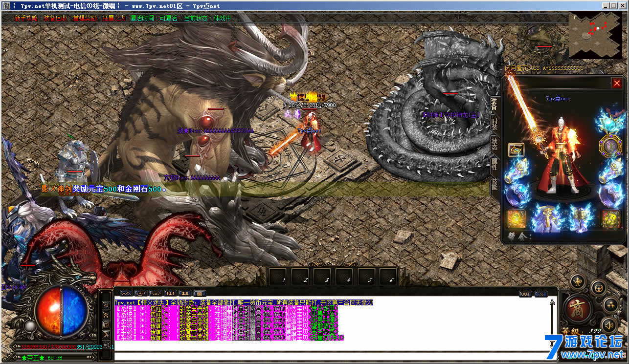Toggle the sound speaker round button

(609, 324)
